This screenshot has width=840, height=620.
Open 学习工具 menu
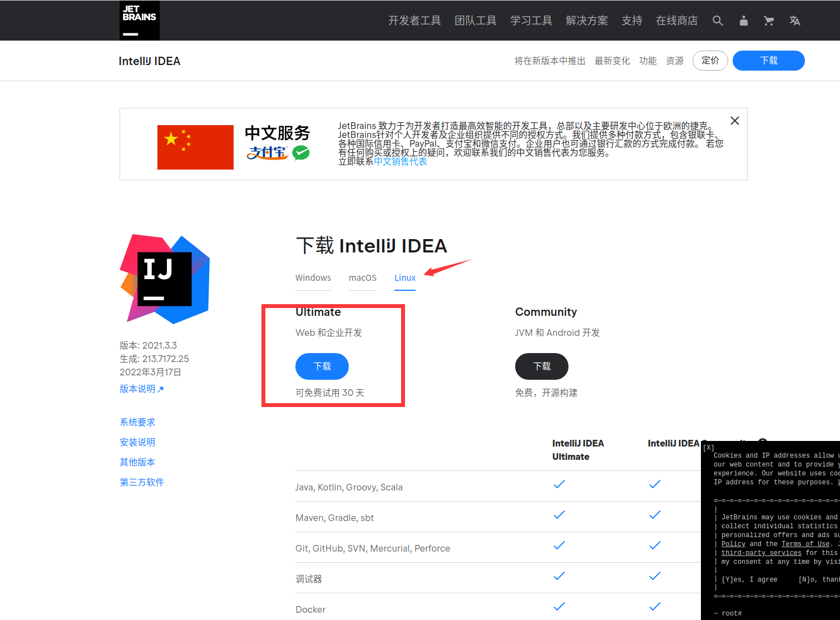(x=531, y=21)
